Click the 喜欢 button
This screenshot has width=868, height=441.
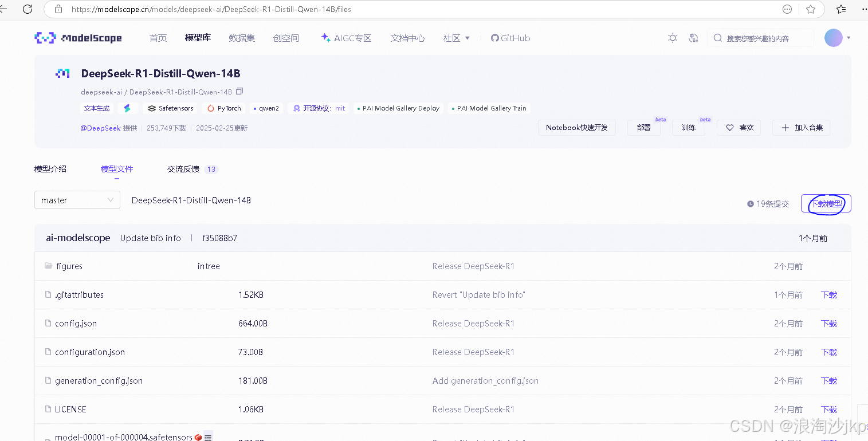pos(739,128)
